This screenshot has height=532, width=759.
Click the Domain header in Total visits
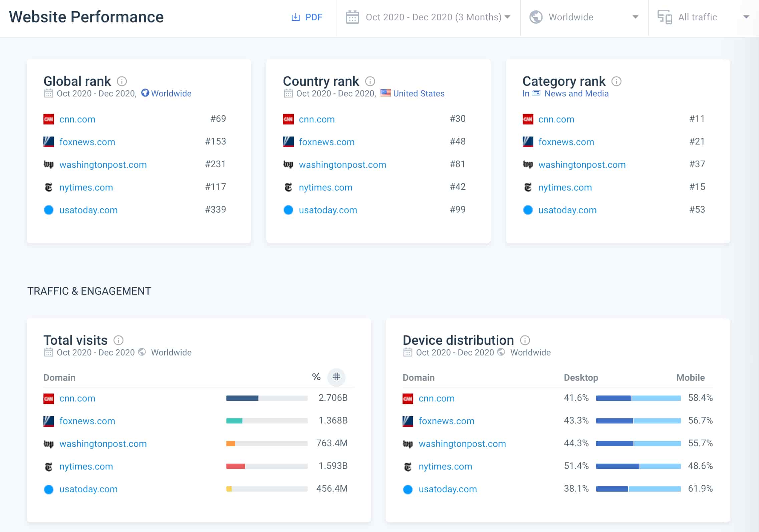point(59,377)
